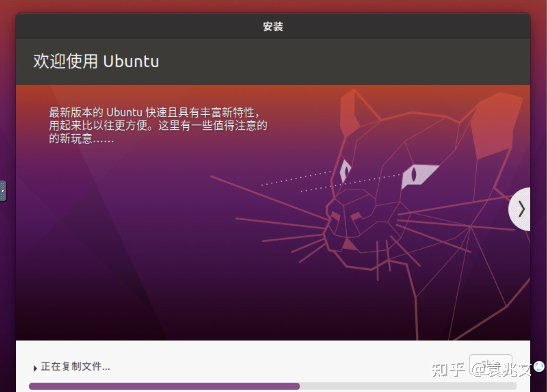Click the next slide arrow button
The height and width of the screenshot is (392, 547).
pyautogui.click(x=521, y=209)
